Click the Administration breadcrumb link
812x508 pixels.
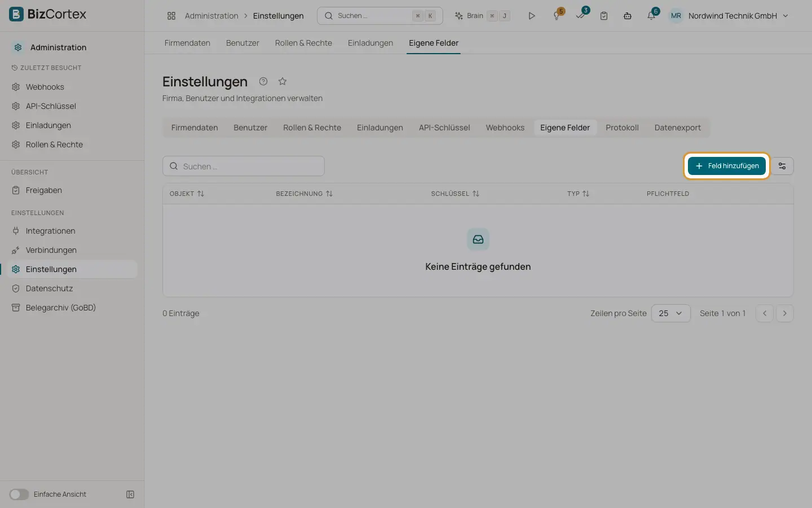click(x=211, y=16)
